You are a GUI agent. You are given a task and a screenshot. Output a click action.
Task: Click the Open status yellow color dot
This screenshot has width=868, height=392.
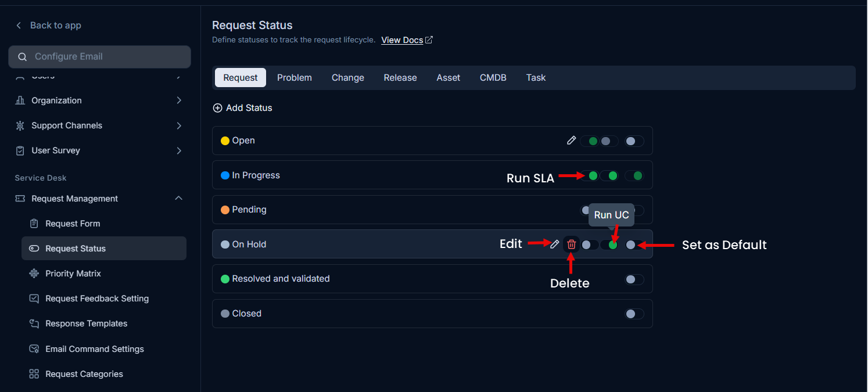pos(225,141)
